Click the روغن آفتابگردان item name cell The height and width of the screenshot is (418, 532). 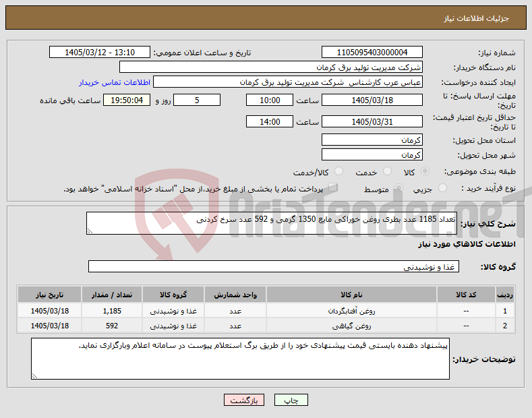pos(351,311)
